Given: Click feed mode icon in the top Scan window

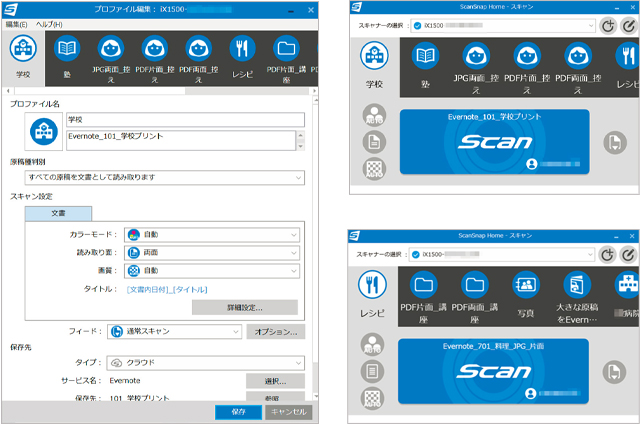Looking at the screenshot, I should (x=615, y=142).
